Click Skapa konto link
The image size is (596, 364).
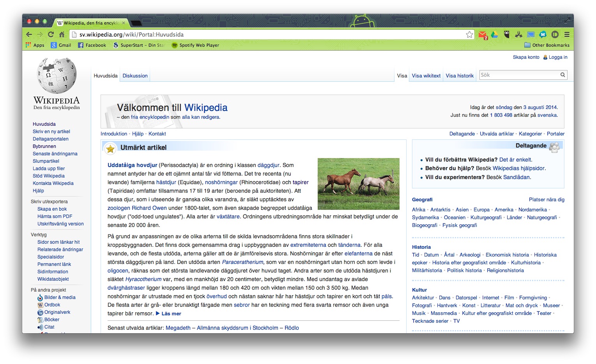pyautogui.click(x=526, y=57)
